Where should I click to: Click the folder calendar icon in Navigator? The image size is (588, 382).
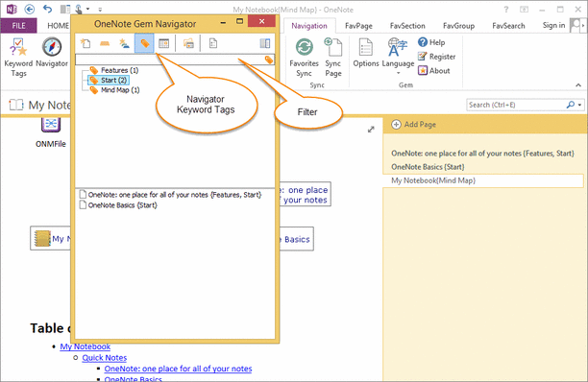click(188, 43)
